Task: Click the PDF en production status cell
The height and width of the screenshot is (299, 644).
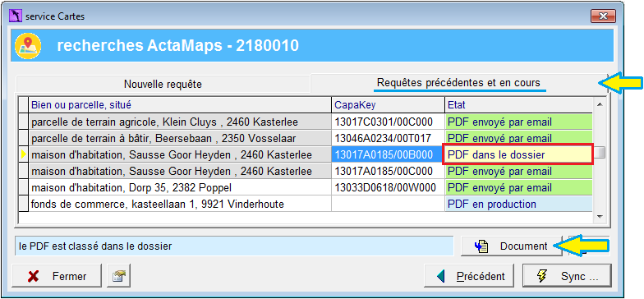Action: pyautogui.click(x=518, y=204)
